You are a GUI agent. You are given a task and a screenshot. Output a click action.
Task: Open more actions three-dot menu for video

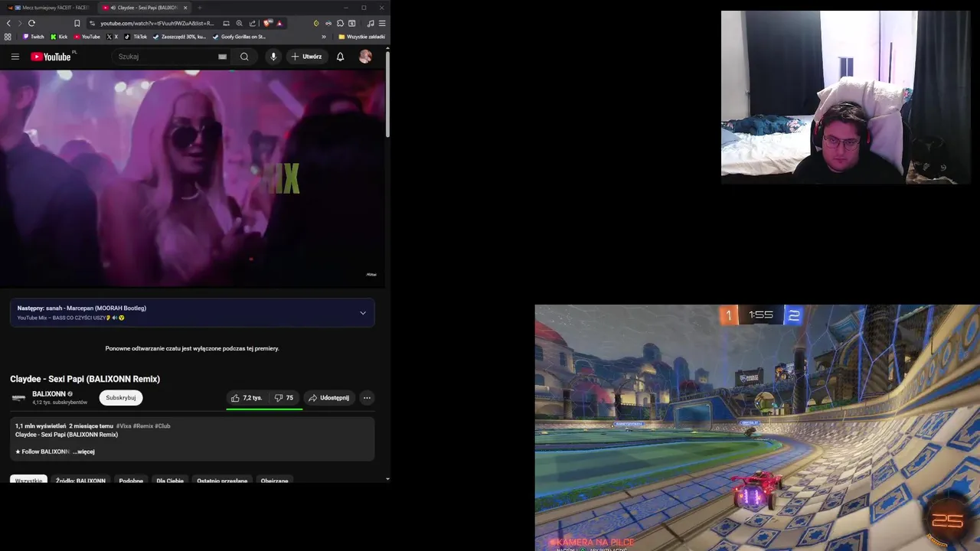tap(367, 398)
